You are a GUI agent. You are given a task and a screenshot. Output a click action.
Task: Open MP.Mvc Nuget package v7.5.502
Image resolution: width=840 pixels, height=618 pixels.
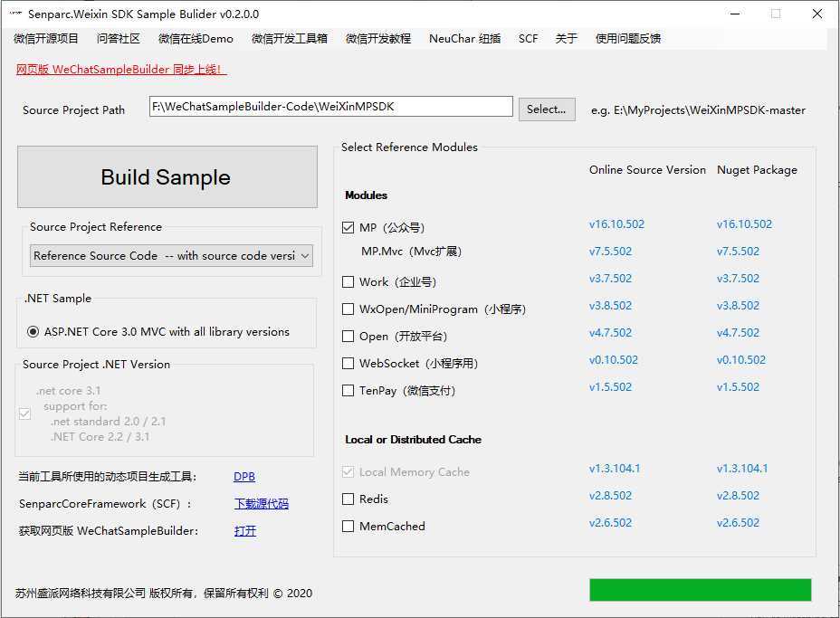pos(738,252)
